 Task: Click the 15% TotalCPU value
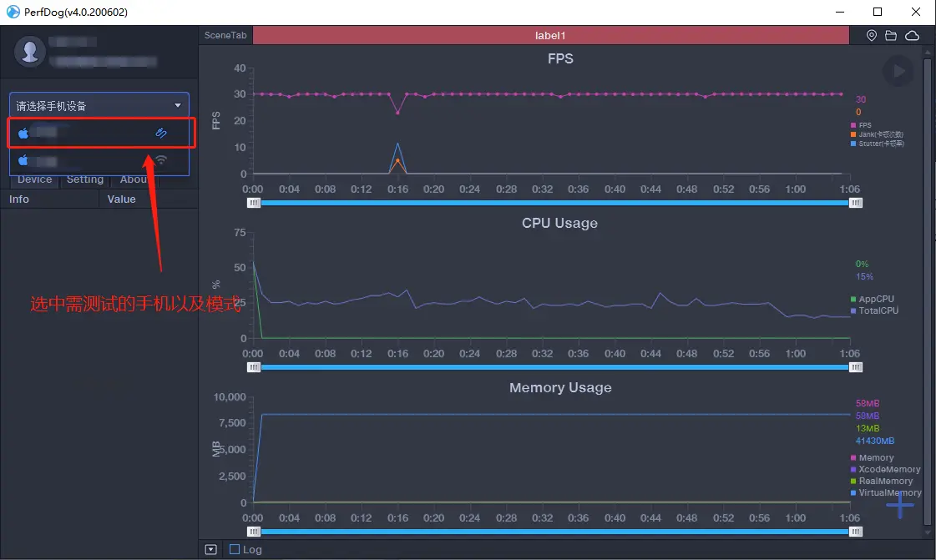point(864,277)
